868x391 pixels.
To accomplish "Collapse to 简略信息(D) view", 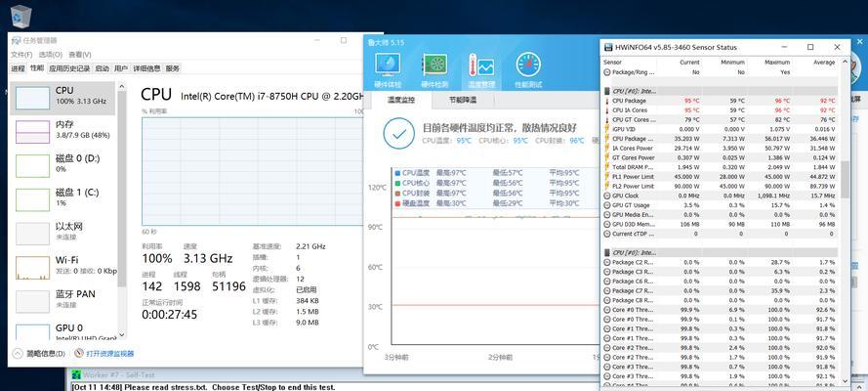I will [39, 353].
